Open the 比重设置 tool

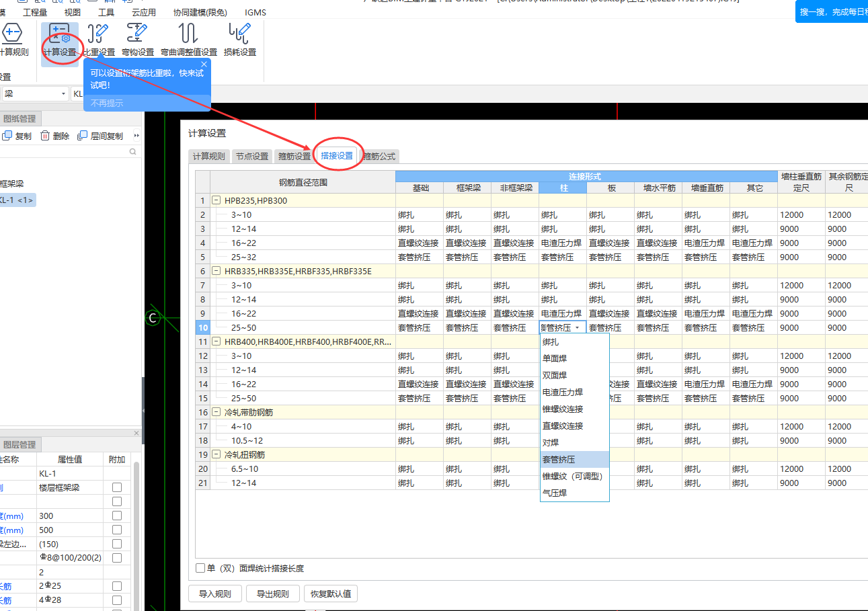[99, 41]
